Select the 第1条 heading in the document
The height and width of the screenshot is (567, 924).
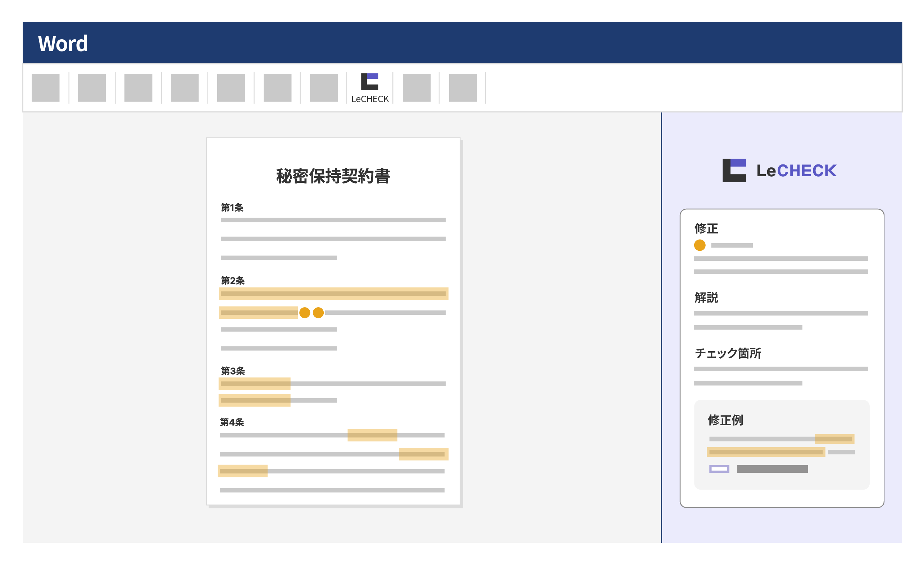click(x=232, y=208)
